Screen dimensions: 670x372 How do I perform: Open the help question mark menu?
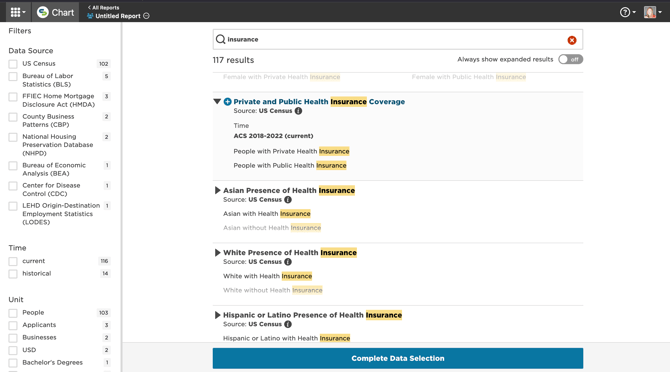(x=627, y=12)
